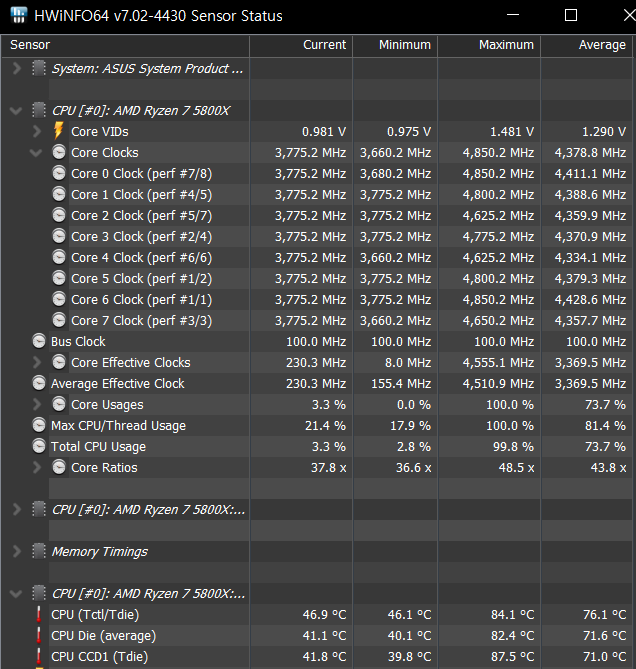636x669 pixels.
Task: Click the thermometer icon for CPU Die (average)
Action: click(39, 635)
